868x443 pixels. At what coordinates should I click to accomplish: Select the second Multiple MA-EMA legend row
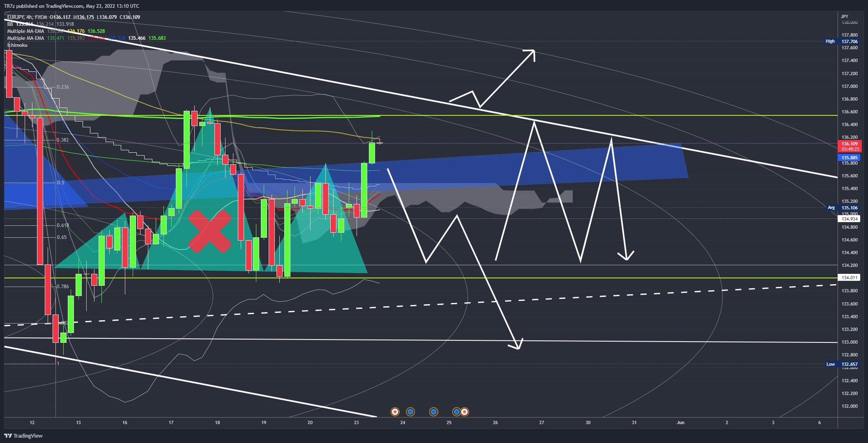[x=86, y=38]
